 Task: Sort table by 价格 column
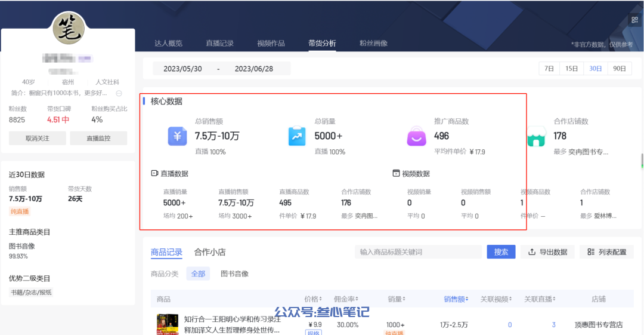tap(313, 299)
